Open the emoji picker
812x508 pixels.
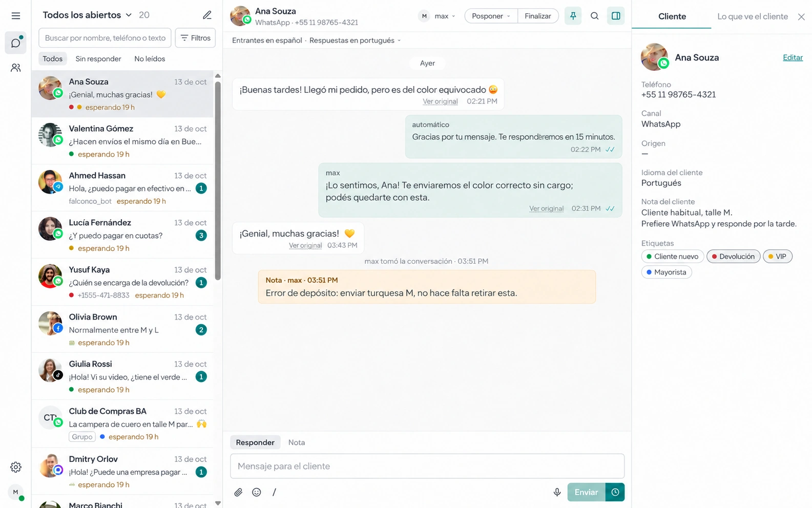(257, 492)
